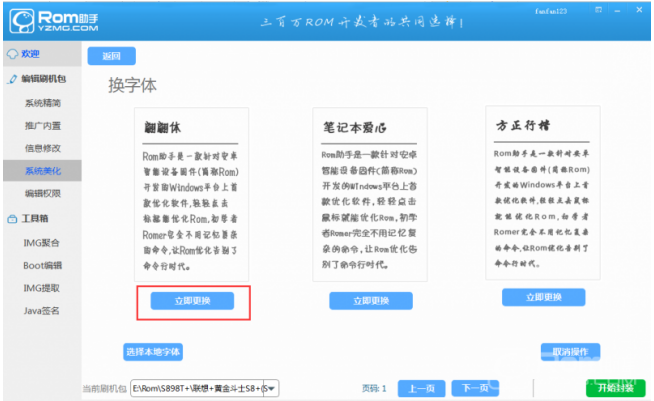Image resolution: width=654 pixels, height=401 pixels.
Task: Apply 方正行楷 font with 立即更换
Action: pyautogui.click(x=543, y=297)
